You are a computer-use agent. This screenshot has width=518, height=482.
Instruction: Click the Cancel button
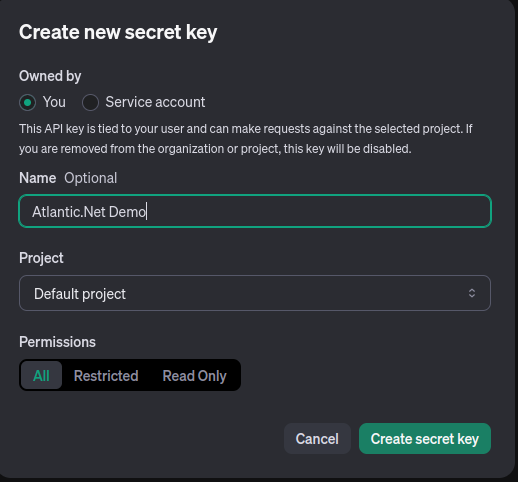[317, 439]
